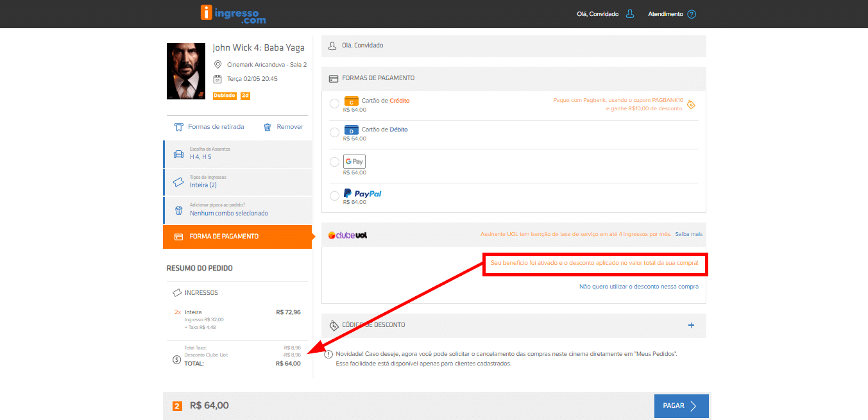The image size is (868, 420).
Task: Click the ticket icon for Tipos de Ingressos
Action: [x=178, y=182]
